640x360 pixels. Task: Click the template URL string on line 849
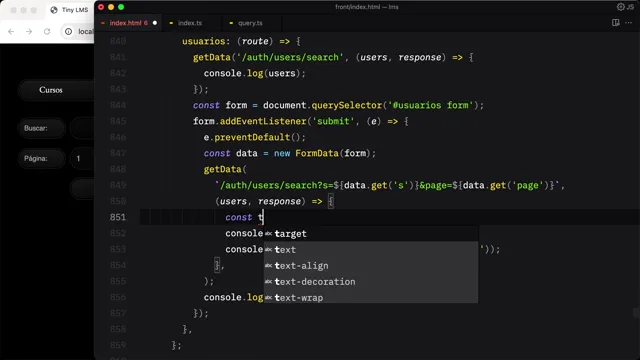coord(387,185)
